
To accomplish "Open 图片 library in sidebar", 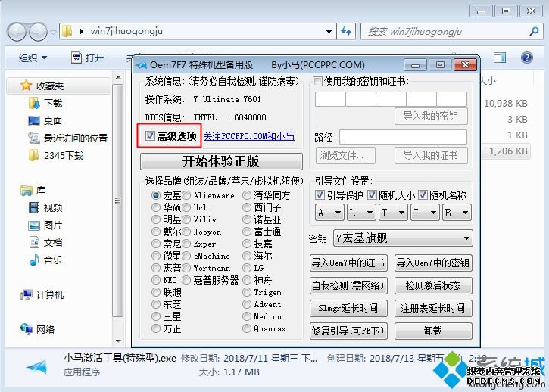I will (45, 226).
